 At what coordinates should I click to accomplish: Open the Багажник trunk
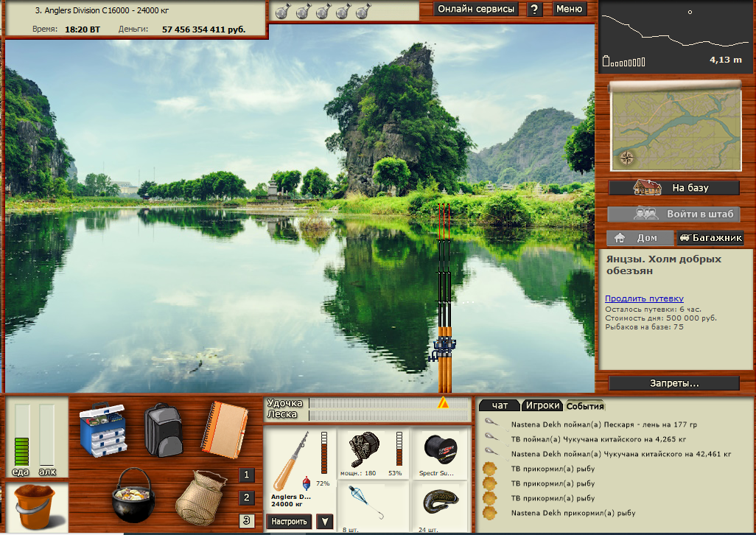(x=710, y=237)
